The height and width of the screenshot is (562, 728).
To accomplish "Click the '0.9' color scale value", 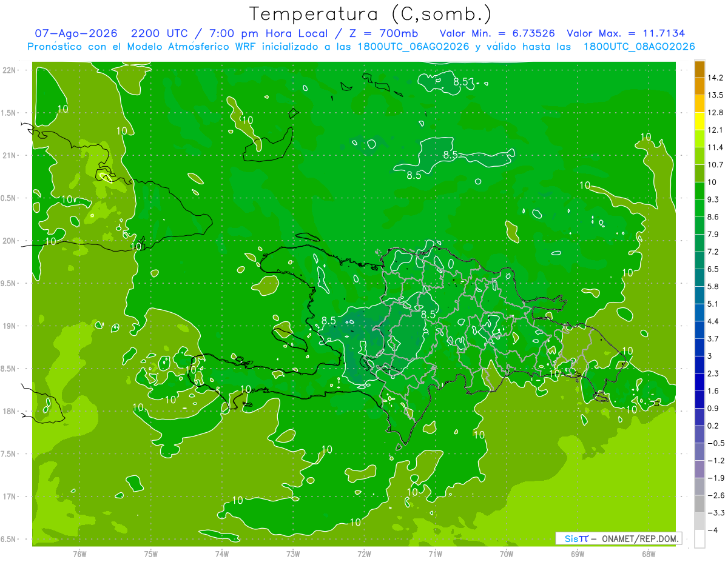I will click(713, 409).
